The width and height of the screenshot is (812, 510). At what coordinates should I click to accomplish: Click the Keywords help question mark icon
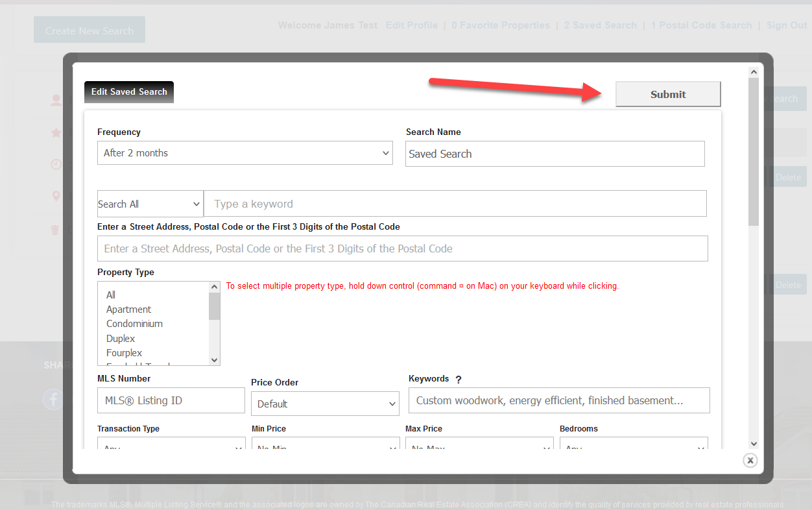tap(459, 380)
